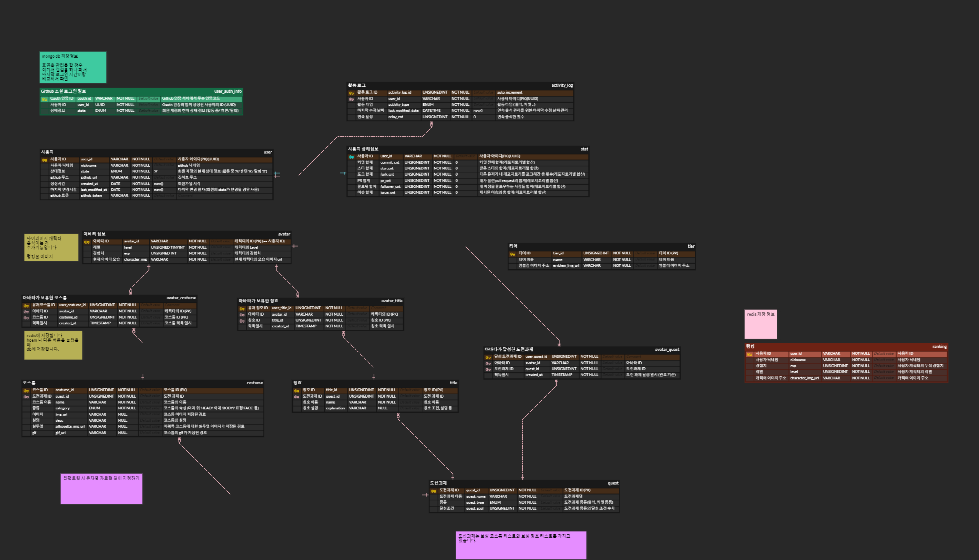This screenshot has width=979, height=560.
Task: Click primary key icon of tier_id row
Action: point(512,254)
